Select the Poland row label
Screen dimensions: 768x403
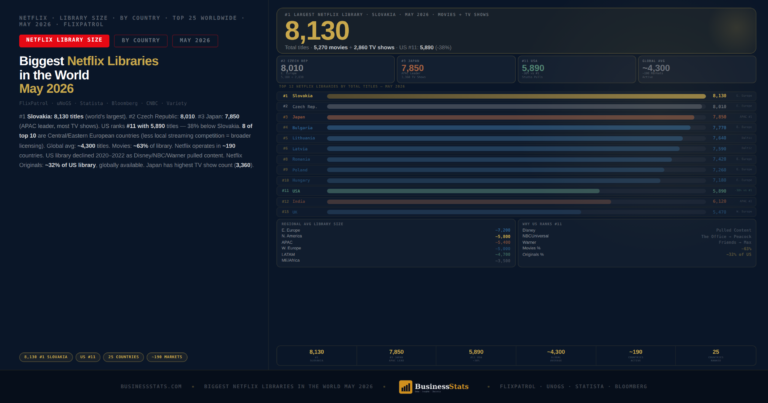click(300, 170)
